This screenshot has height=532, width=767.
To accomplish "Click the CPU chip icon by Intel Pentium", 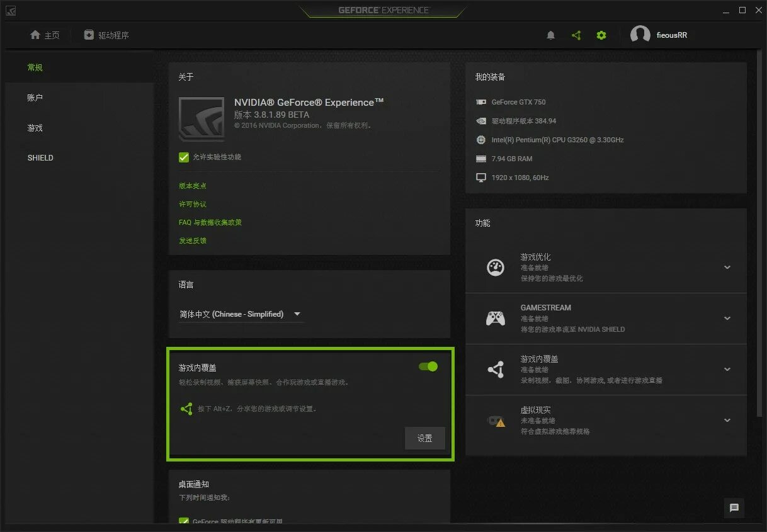I will point(481,140).
